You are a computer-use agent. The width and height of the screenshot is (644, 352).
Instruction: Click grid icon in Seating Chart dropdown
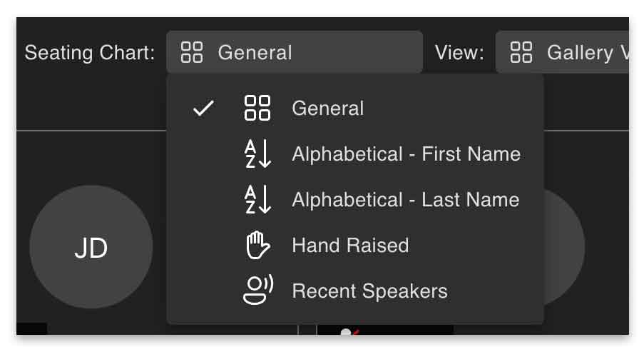pyautogui.click(x=192, y=52)
